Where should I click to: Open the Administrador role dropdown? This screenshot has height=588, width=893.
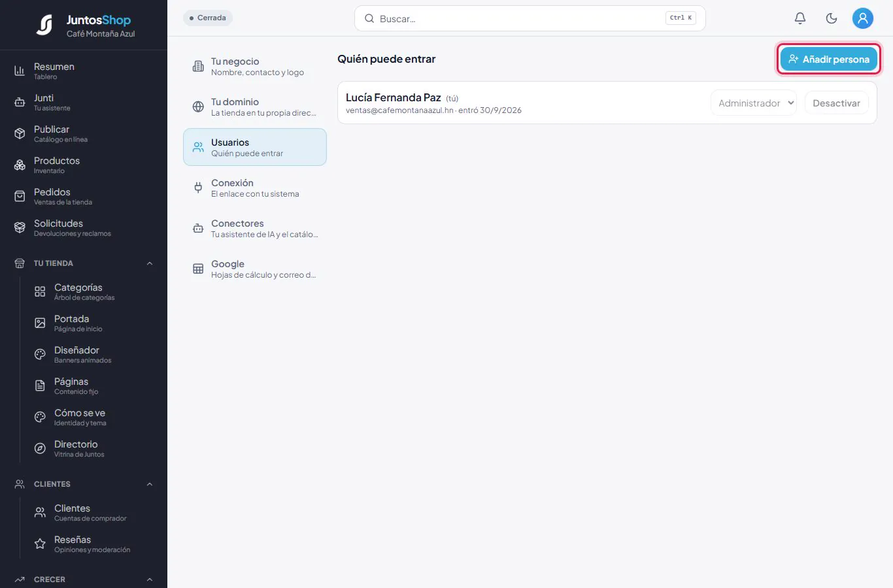coord(754,103)
